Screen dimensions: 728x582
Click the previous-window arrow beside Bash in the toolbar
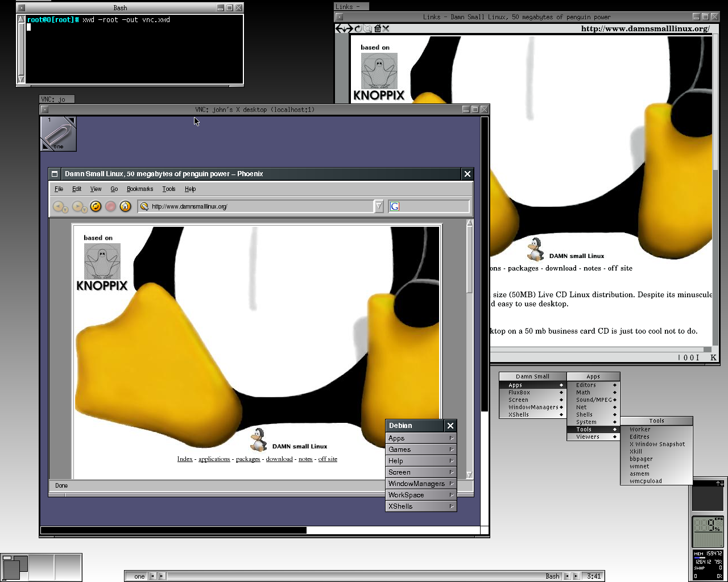click(x=567, y=576)
